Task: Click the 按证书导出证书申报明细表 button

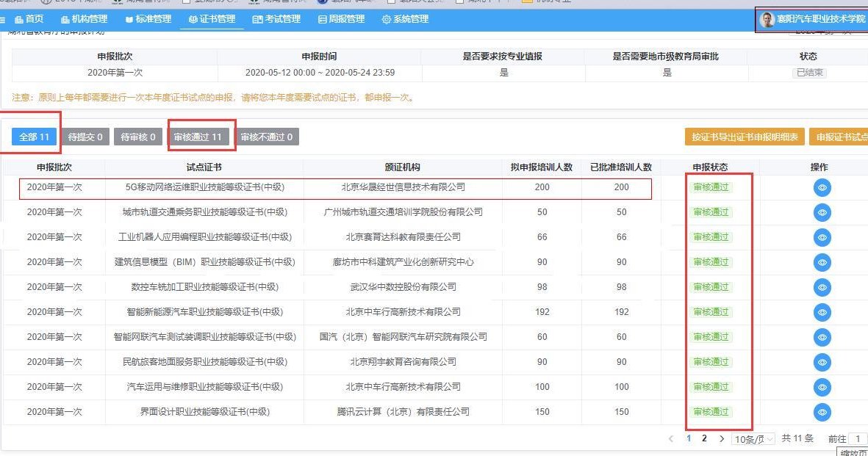Action: [744, 137]
